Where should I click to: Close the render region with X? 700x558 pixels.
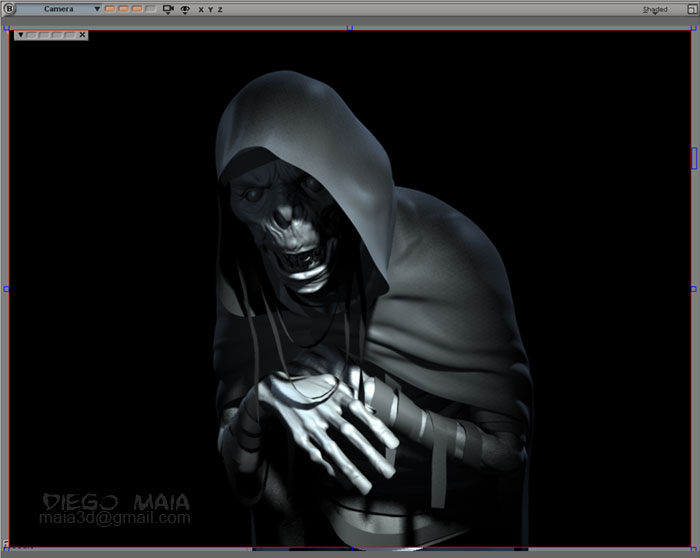coord(82,35)
